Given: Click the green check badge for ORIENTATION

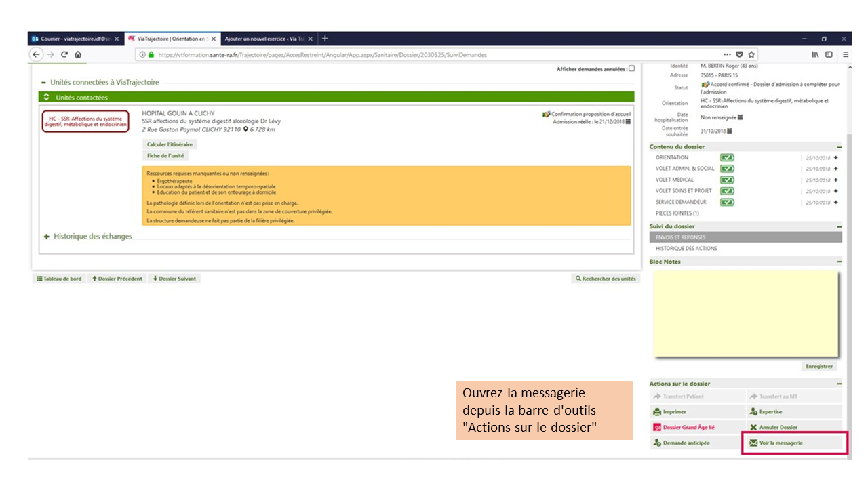Looking at the screenshot, I should tap(727, 157).
